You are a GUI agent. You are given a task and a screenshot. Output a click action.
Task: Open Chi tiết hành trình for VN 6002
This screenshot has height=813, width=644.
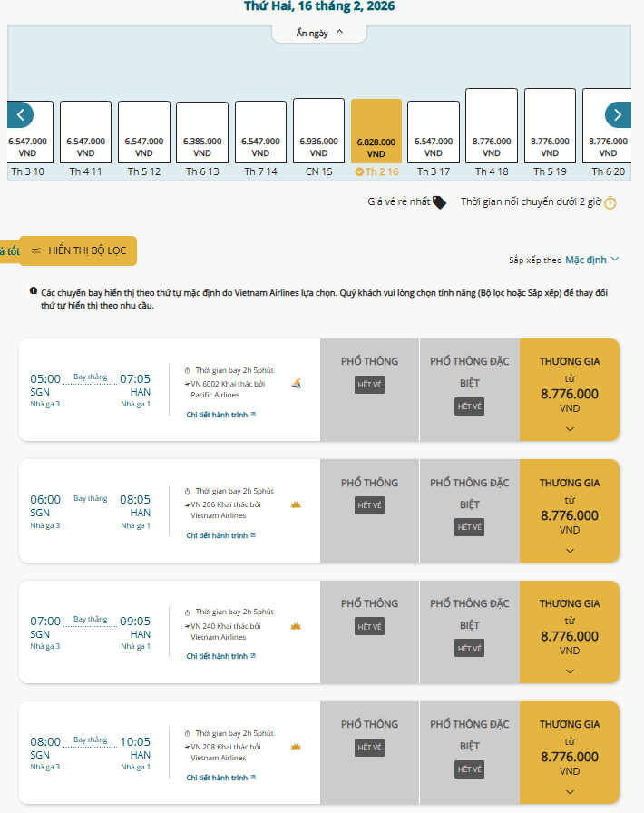pyautogui.click(x=221, y=415)
